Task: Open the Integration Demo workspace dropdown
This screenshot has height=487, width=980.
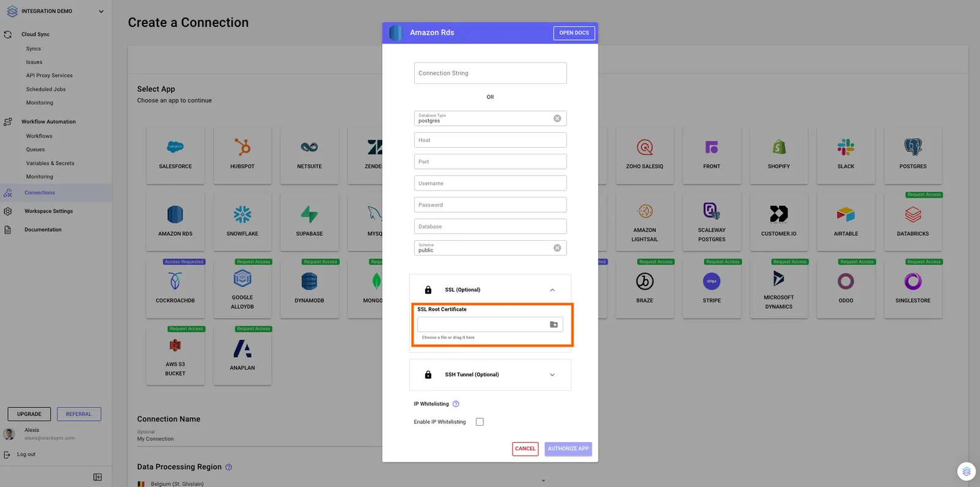Action: [x=101, y=11]
